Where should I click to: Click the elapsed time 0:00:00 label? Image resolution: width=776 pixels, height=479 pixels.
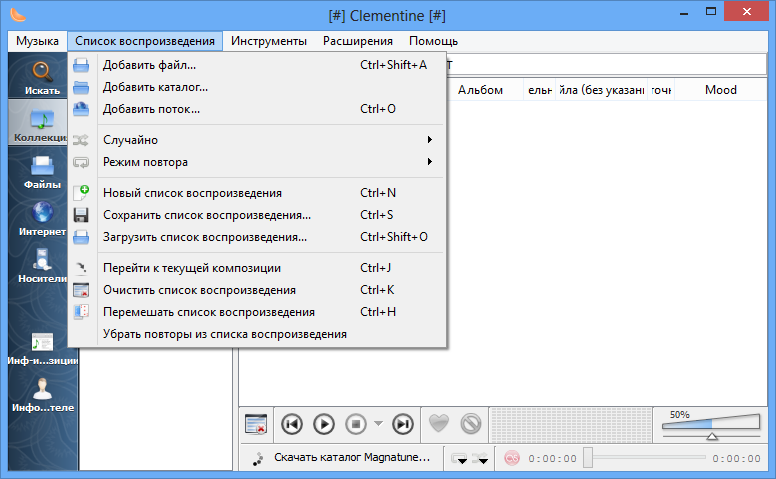tap(552, 459)
